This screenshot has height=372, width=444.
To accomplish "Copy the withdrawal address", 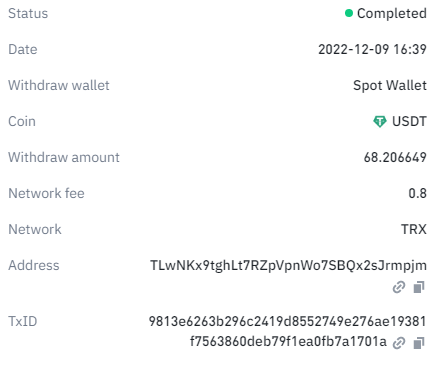I will point(419,287).
